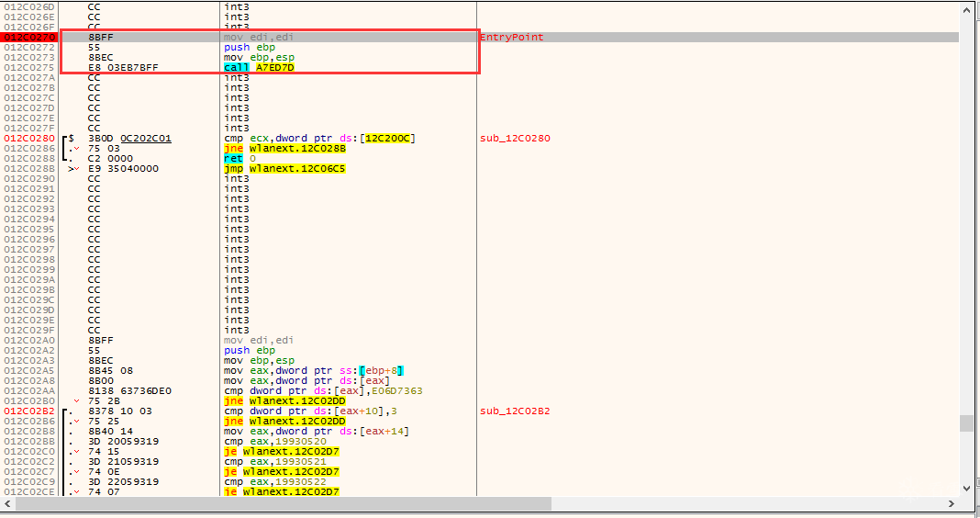Click address 012C0286

29,148
